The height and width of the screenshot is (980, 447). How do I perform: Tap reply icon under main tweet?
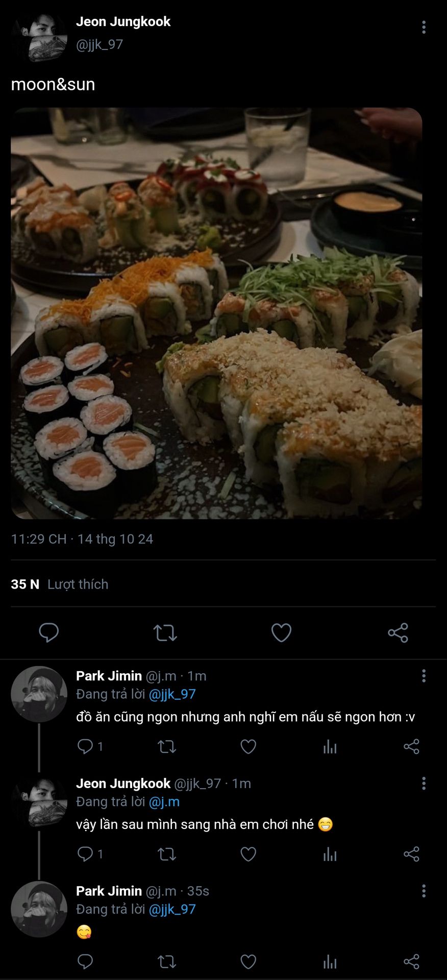tap(49, 633)
